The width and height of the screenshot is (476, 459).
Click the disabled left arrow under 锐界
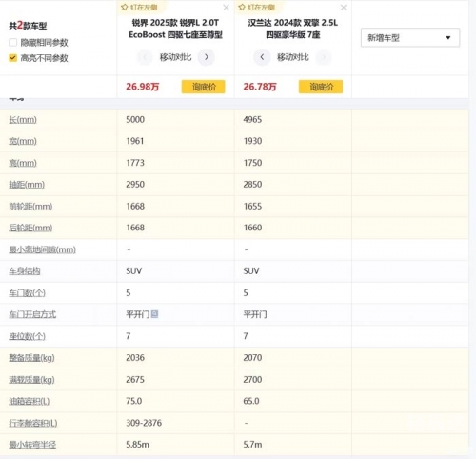145,57
